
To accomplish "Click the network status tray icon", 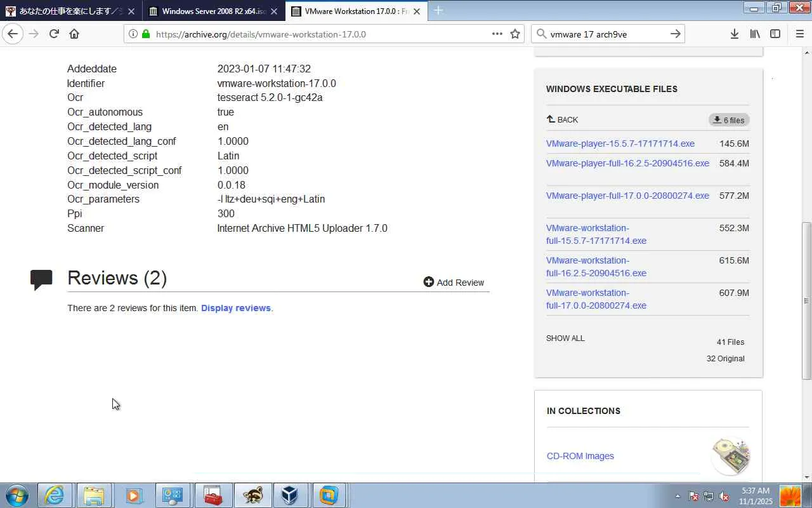I will click(709, 496).
